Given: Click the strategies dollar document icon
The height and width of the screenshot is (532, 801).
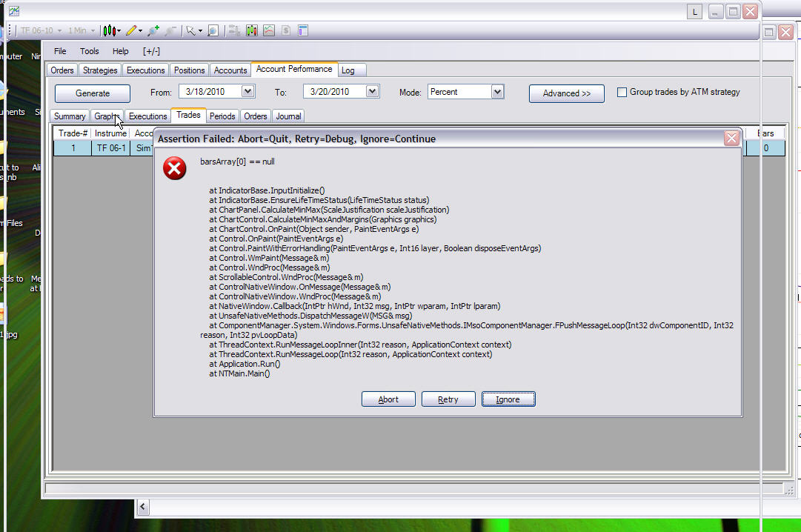Looking at the screenshot, I should pos(286,30).
